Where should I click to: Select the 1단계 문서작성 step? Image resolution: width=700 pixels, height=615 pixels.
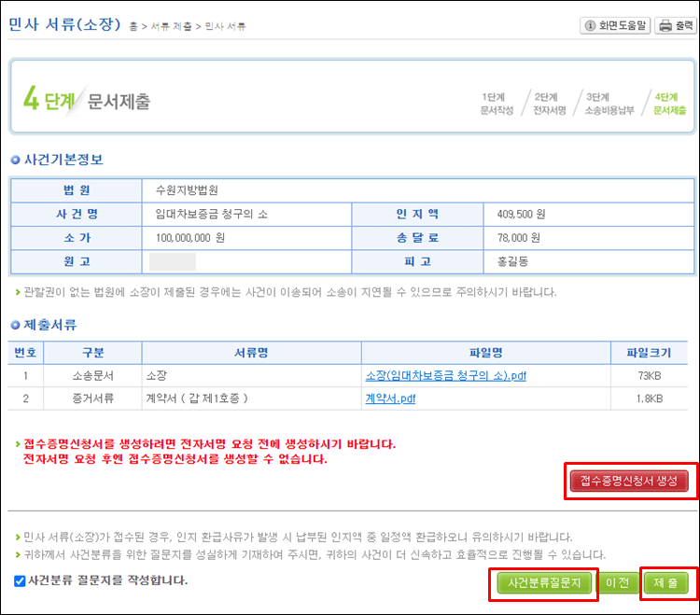point(497,104)
